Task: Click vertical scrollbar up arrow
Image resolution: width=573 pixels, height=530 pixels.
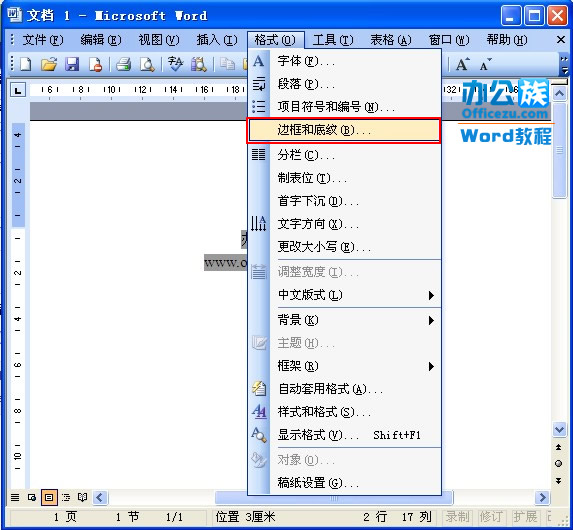Action: (x=559, y=94)
